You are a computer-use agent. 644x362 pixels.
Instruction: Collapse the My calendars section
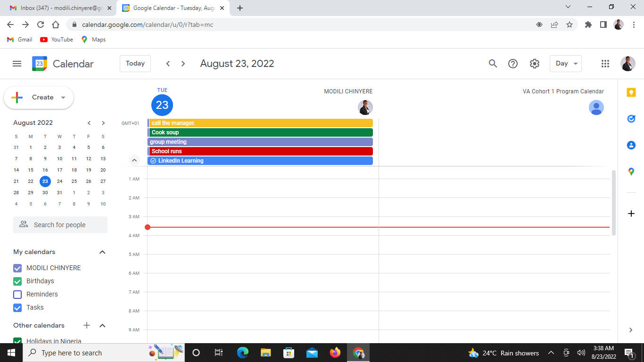tap(102, 252)
